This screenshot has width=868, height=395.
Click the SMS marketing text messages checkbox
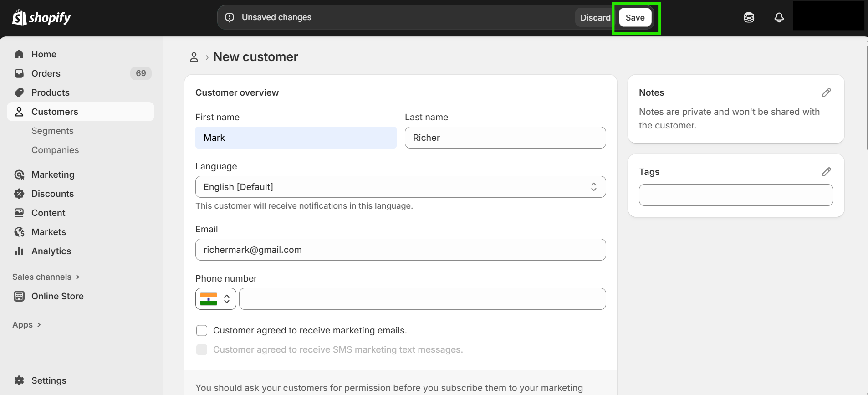[202, 349]
